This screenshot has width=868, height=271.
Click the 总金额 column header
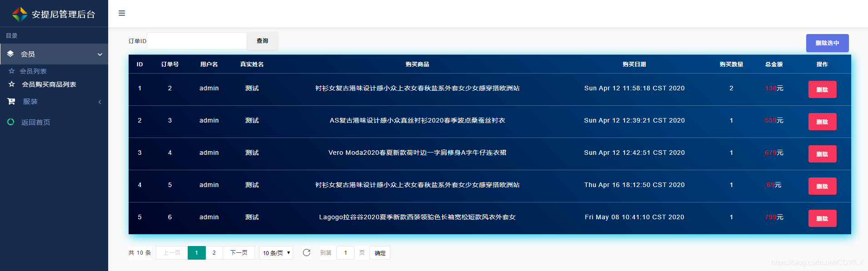click(774, 64)
